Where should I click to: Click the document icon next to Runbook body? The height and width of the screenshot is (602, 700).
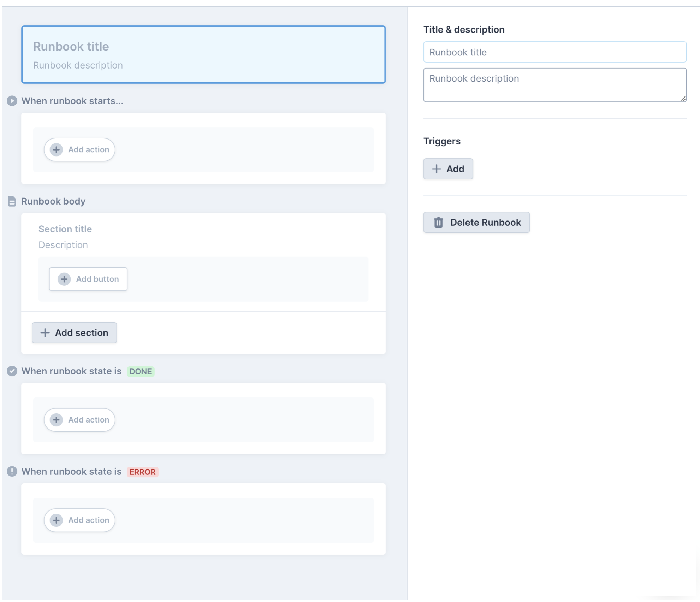[12, 201]
